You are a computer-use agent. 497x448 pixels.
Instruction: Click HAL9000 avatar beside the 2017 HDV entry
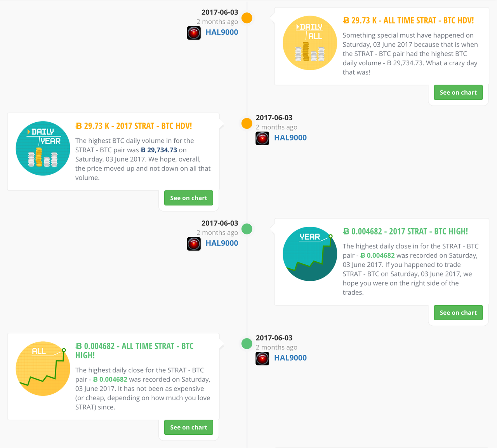[x=262, y=138]
